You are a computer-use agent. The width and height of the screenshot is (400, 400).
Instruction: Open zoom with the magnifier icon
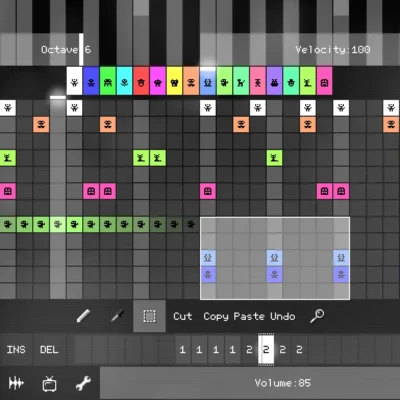[317, 316]
